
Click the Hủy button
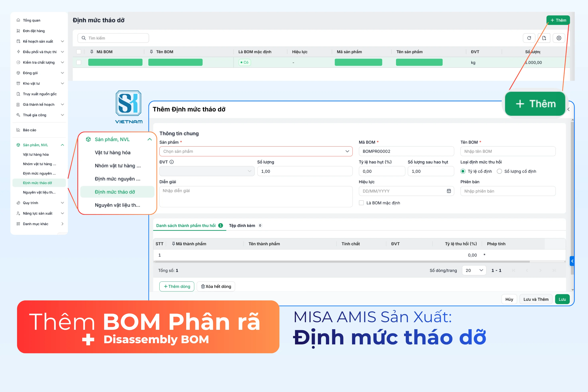pos(509,299)
